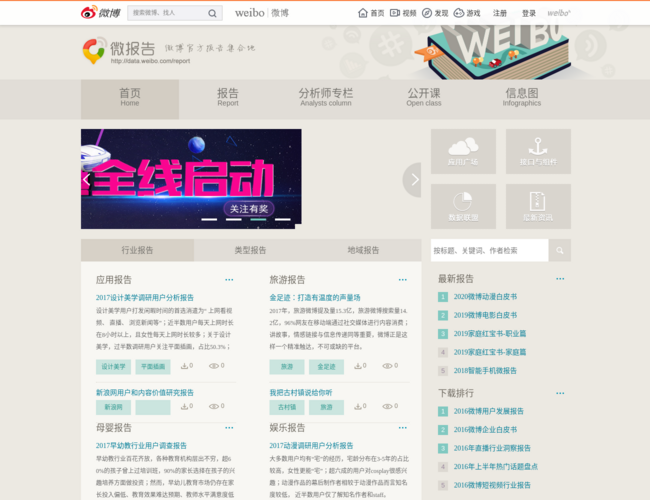The width and height of the screenshot is (650, 500).
Task: Click the Weibo logo in the top bar
Action: point(100,13)
